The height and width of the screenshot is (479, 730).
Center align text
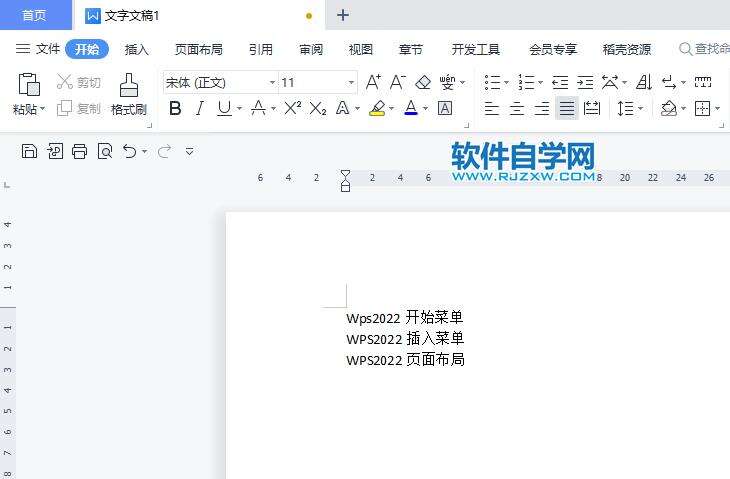pyautogui.click(x=517, y=108)
